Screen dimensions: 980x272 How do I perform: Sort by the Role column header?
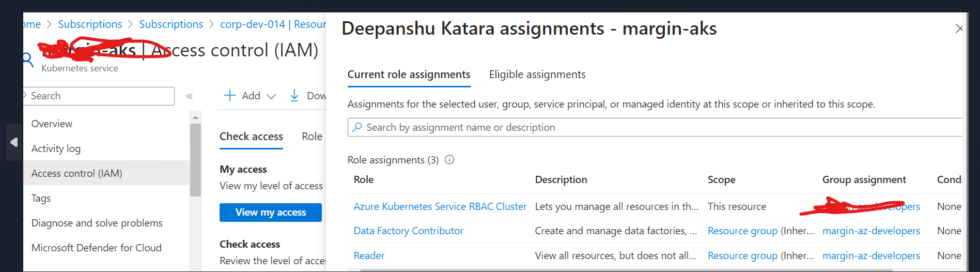[364, 179]
